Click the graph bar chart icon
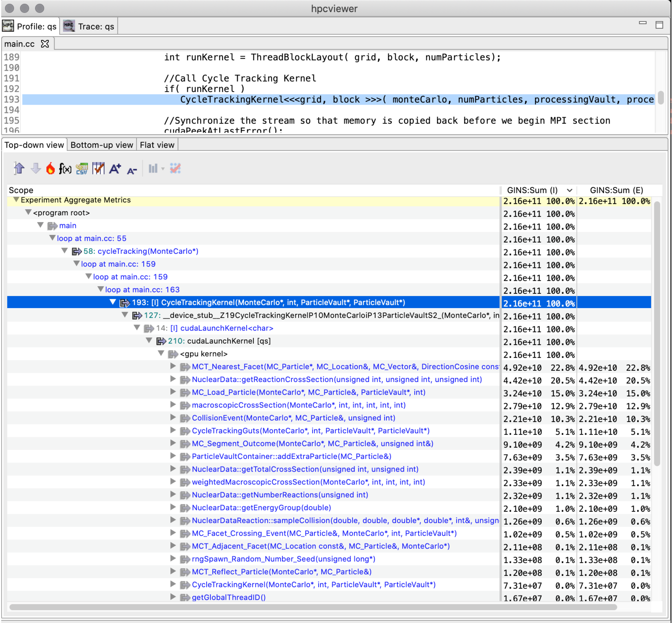672x623 pixels. click(x=153, y=168)
